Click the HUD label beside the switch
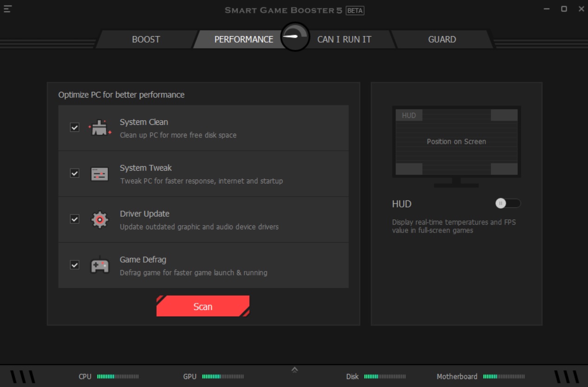Image resolution: width=588 pixels, height=387 pixels. click(x=402, y=204)
